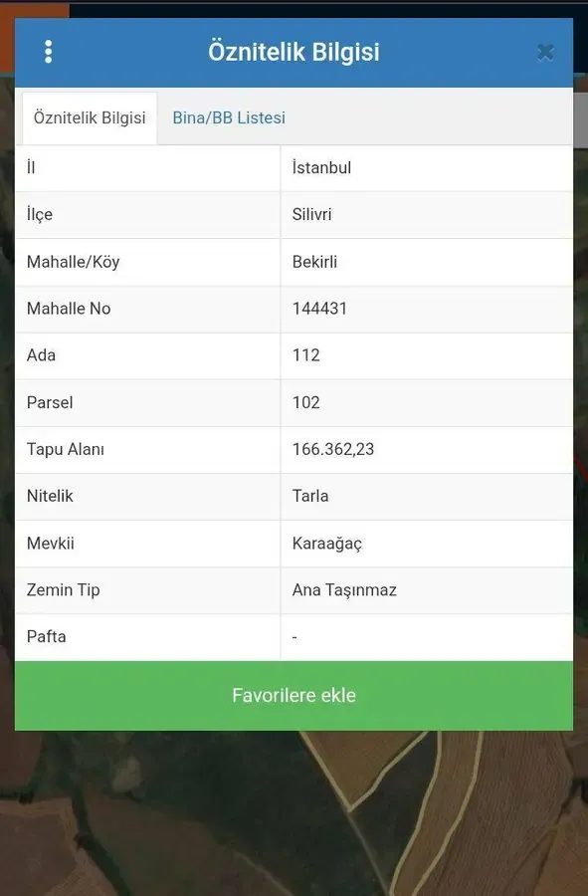Image resolution: width=588 pixels, height=896 pixels.
Task: Click the Pafta row label
Action: (x=46, y=636)
